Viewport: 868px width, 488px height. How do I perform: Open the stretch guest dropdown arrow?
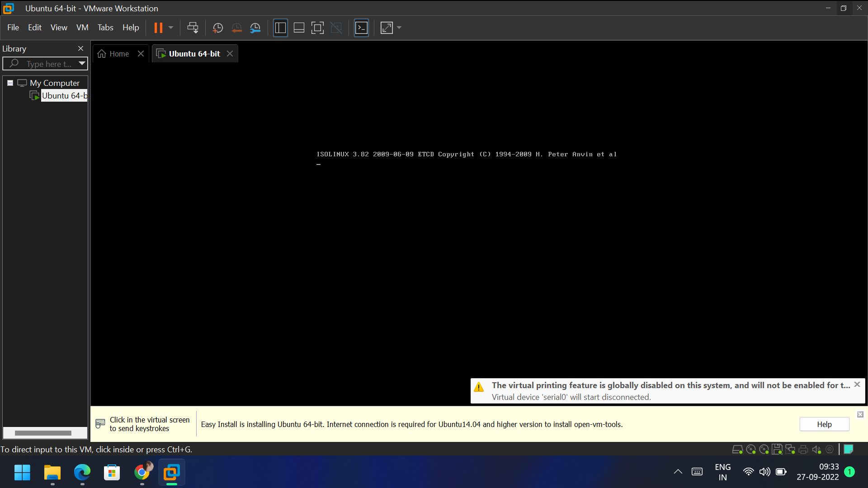[399, 28]
